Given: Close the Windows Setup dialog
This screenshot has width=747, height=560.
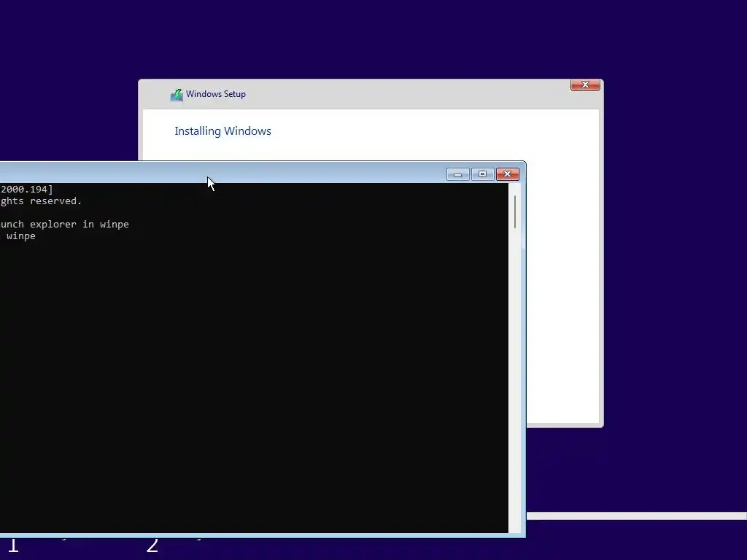Looking at the screenshot, I should pyautogui.click(x=585, y=85).
